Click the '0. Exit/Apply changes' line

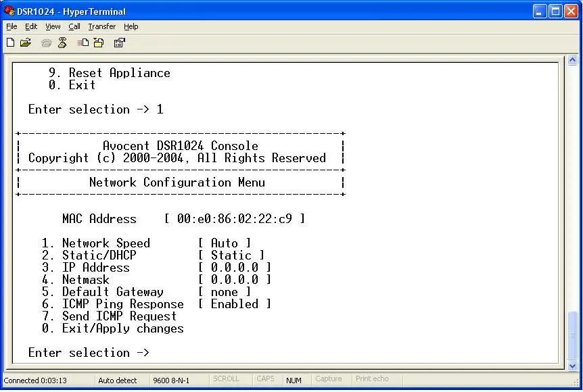(113, 328)
